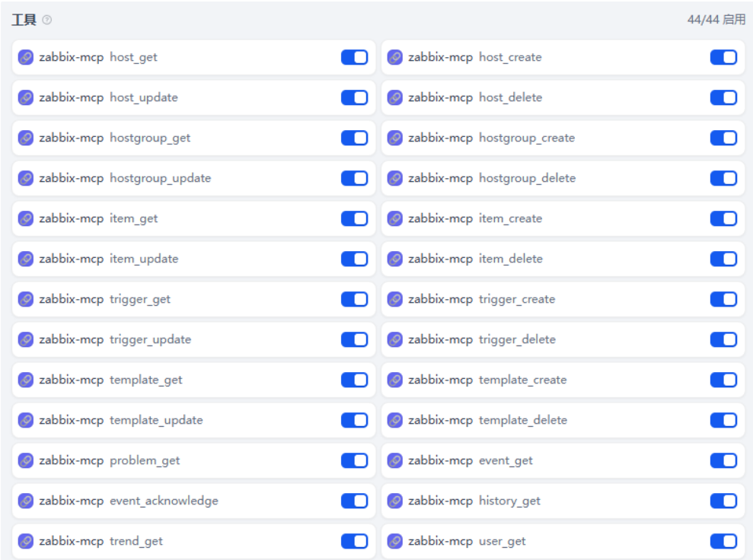This screenshot has height=560, width=753.
Task: Click the link icon for trigger_get
Action: coord(25,299)
